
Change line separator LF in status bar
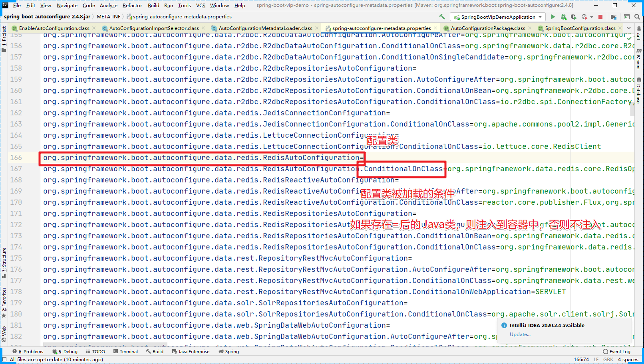[x=596, y=359]
